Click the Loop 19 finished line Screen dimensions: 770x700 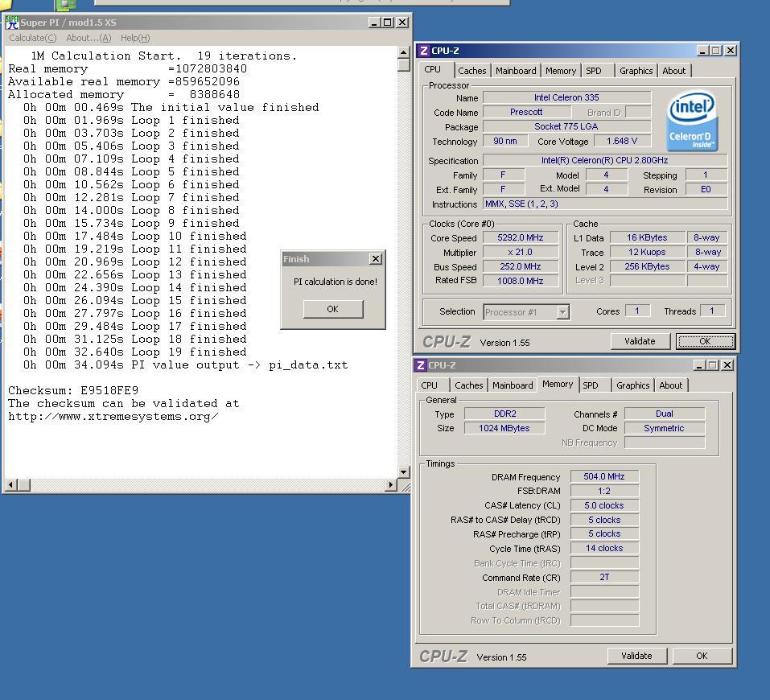click(135, 352)
